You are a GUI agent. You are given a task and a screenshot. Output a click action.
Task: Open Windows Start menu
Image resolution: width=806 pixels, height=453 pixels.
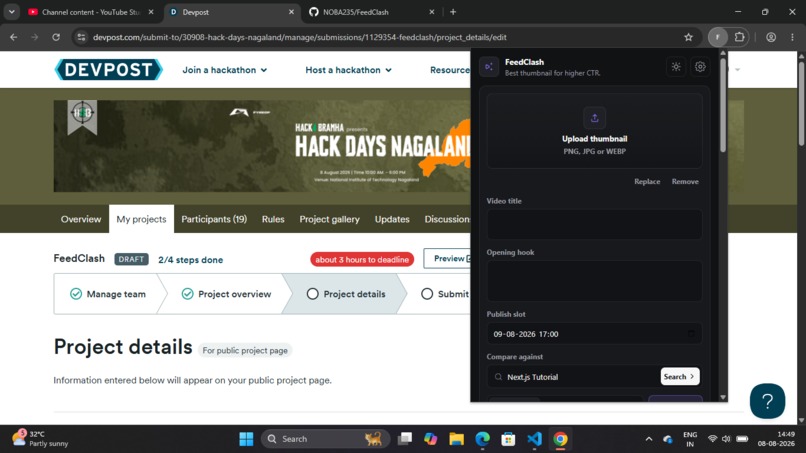click(x=246, y=439)
